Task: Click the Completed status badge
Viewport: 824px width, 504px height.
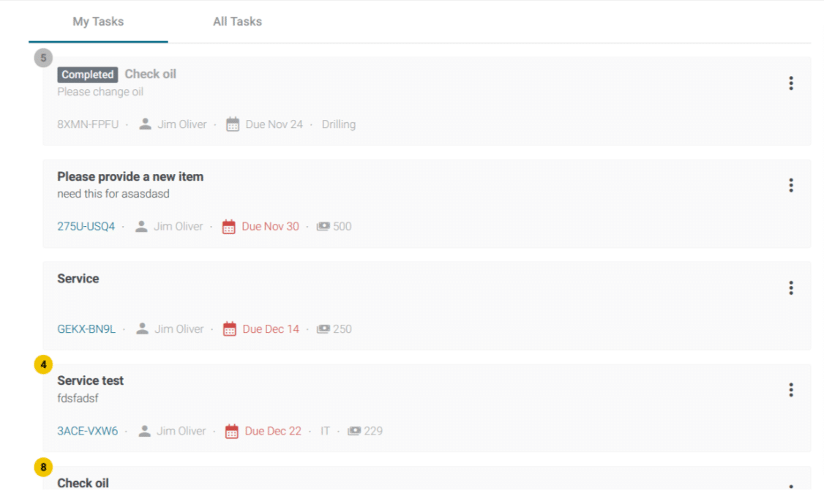Action: pyautogui.click(x=88, y=75)
